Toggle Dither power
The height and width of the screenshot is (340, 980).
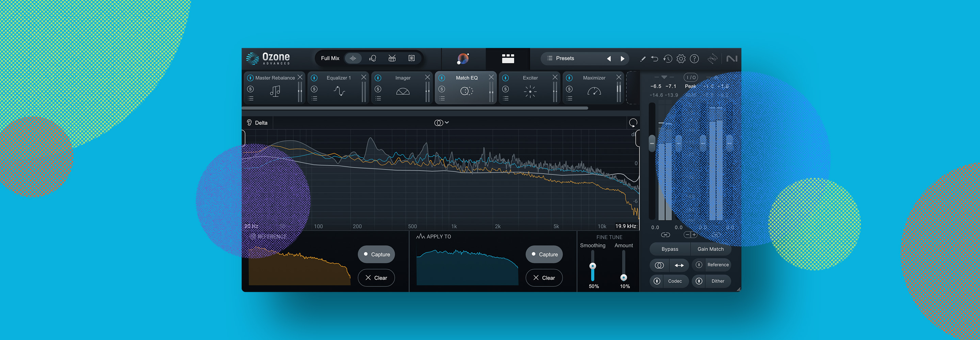coord(699,281)
